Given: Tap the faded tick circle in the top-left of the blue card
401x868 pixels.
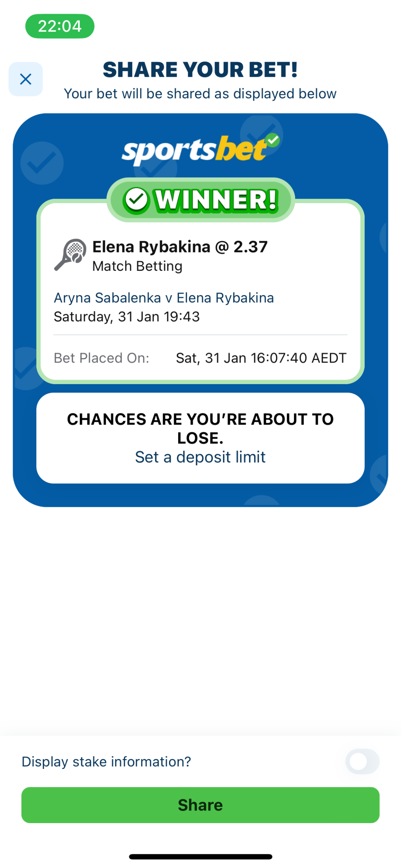Looking at the screenshot, I should pos(42,163).
